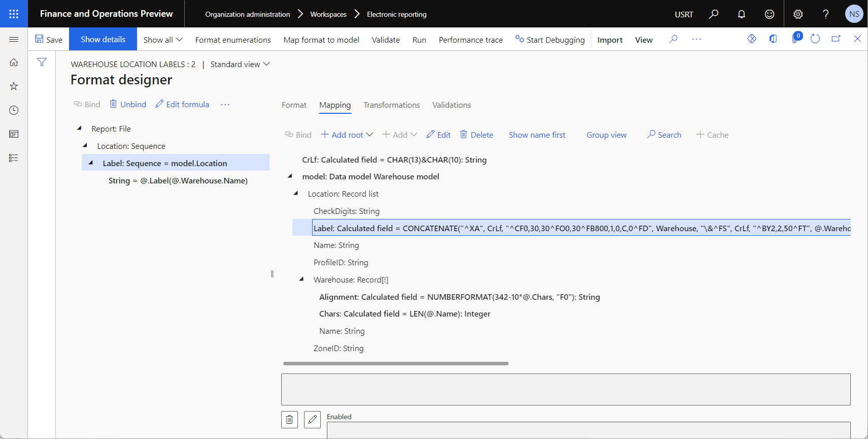The image size is (868, 439).
Task: Open action bar overflow ellipsis
Action: coord(696,39)
